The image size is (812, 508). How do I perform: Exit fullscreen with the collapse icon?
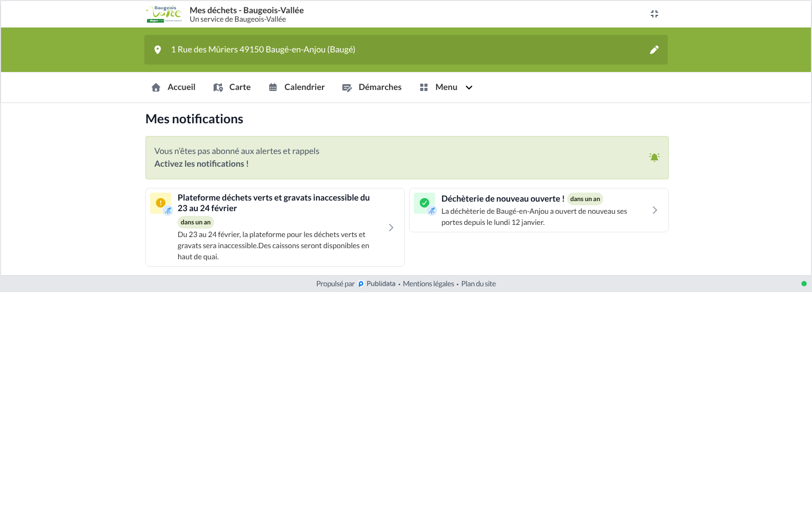coord(654,14)
